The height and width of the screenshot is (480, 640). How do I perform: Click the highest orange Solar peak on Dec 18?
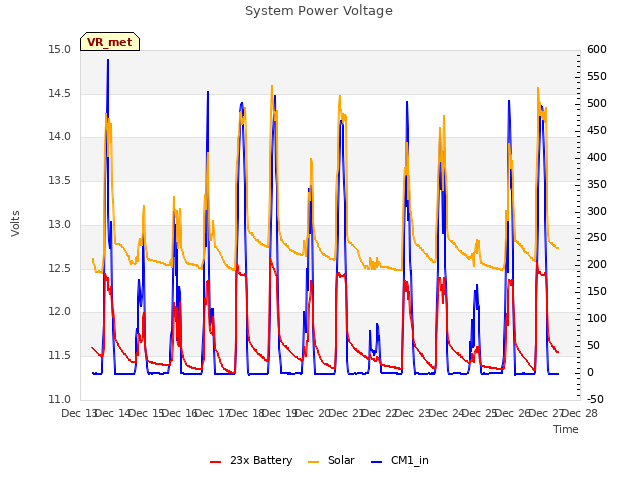coord(272,87)
